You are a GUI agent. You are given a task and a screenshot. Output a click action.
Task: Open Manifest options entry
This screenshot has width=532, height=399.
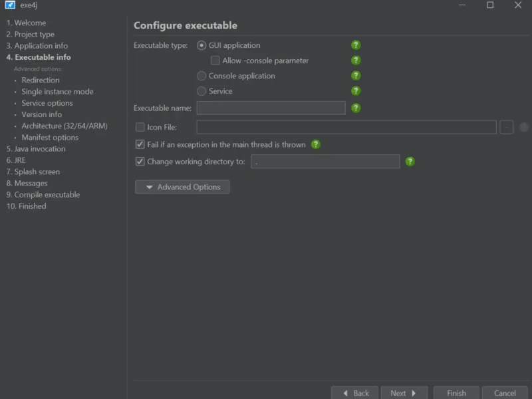coord(50,138)
